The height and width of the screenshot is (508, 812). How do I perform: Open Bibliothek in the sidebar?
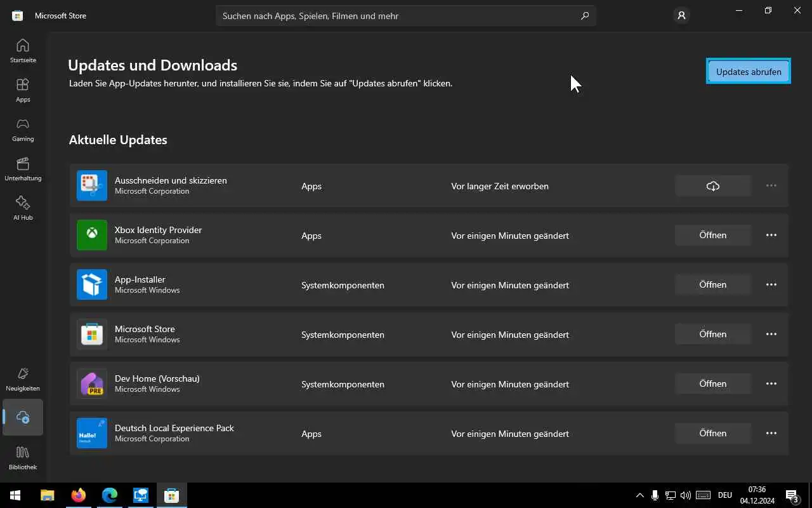click(23, 458)
